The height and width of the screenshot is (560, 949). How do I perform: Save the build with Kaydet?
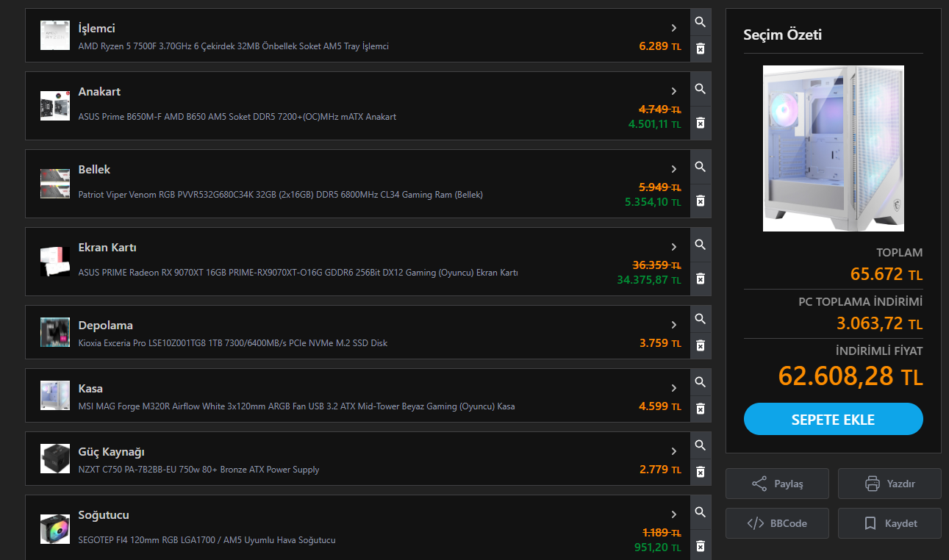coord(889,523)
